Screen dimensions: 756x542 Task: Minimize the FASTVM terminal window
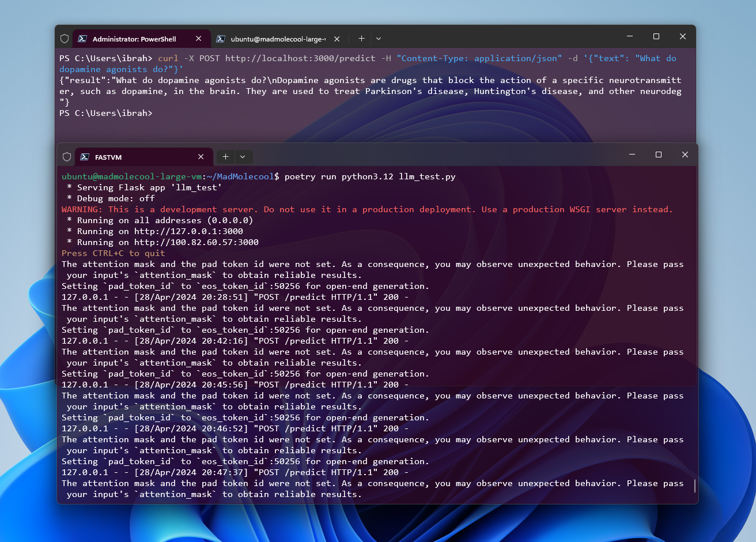632,155
